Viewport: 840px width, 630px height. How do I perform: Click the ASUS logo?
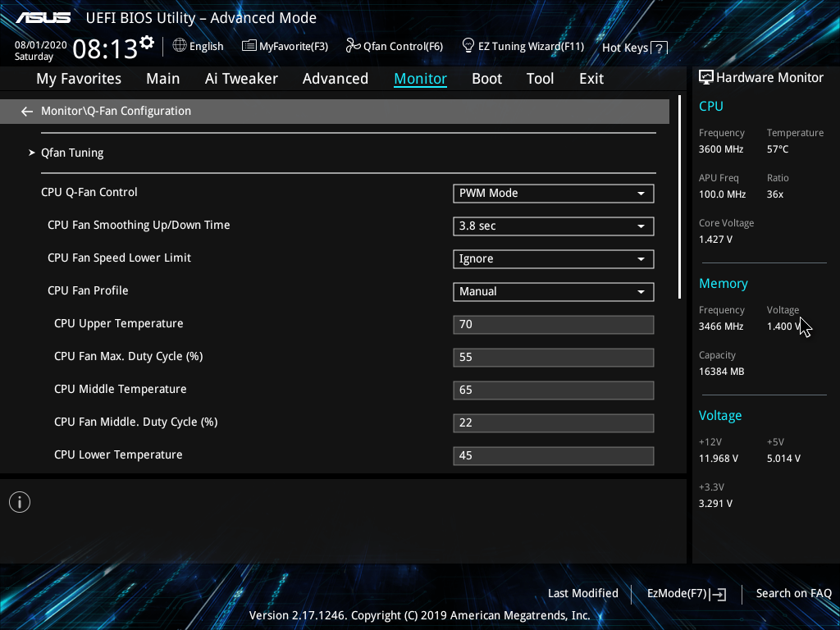43,18
